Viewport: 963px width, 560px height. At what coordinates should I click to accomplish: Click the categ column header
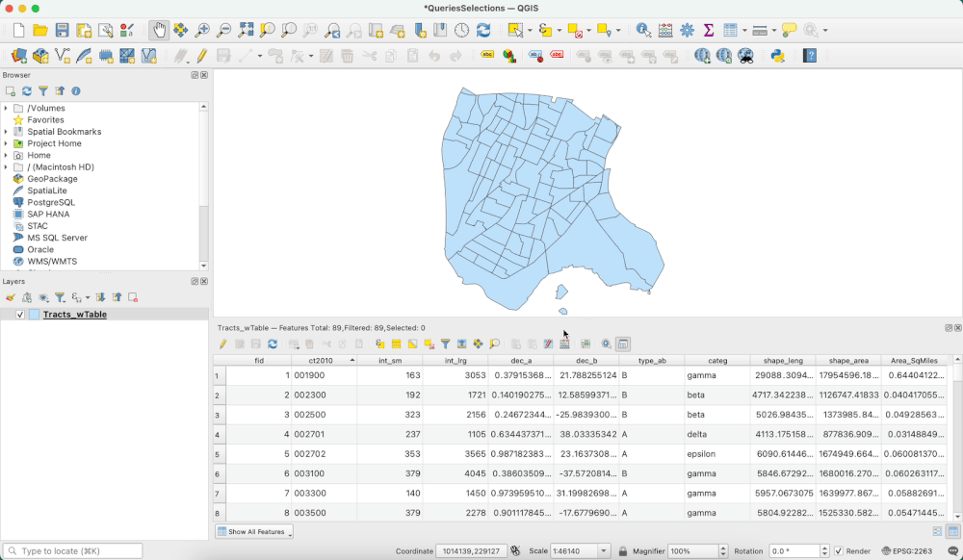pos(717,361)
